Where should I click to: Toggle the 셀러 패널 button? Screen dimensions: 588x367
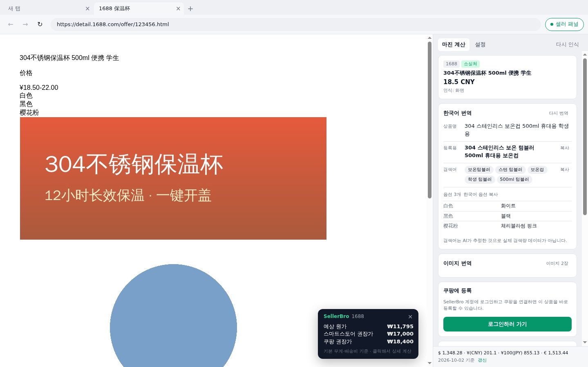[x=564, y=24]
